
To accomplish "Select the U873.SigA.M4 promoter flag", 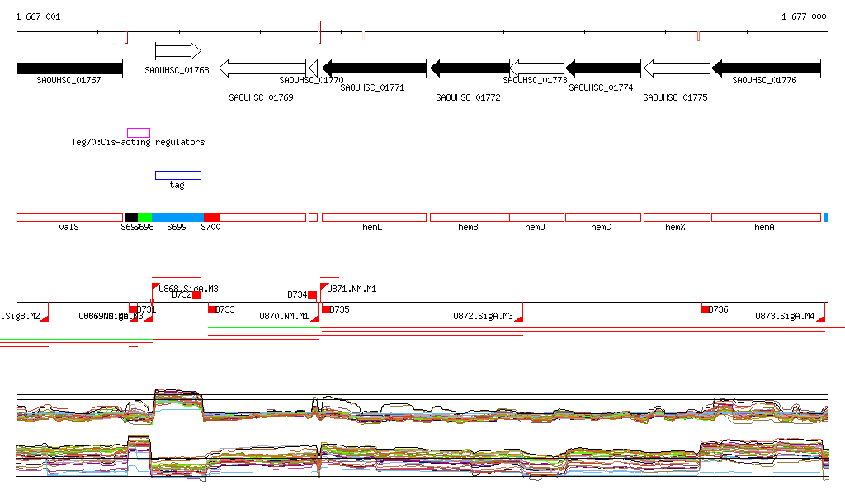I will (x=821, y=317).
